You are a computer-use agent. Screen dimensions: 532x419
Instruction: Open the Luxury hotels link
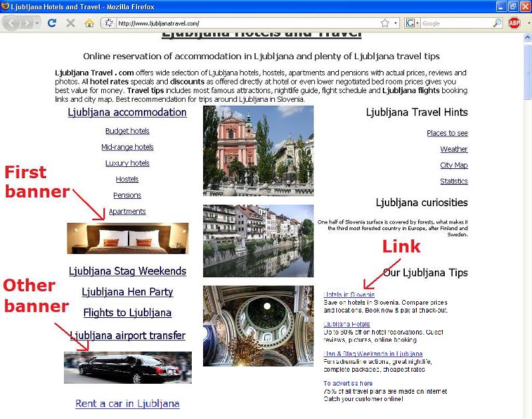[x=127, y=163]
